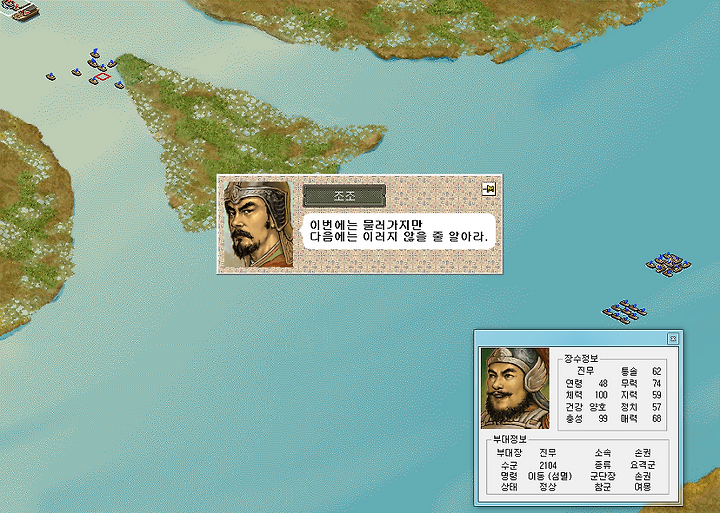Click the 부대정보 group heading
This screenshot has width=720, height=513.
(510, 439)
